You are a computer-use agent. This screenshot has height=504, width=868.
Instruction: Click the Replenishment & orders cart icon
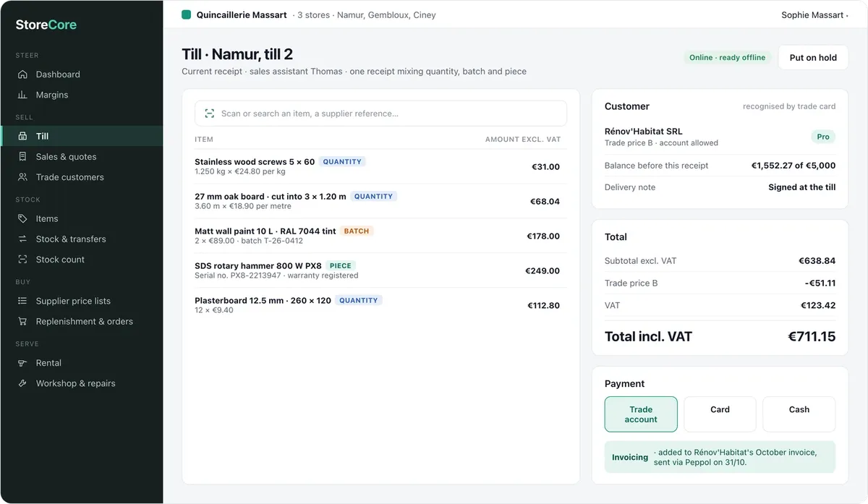tap(22, 322)
